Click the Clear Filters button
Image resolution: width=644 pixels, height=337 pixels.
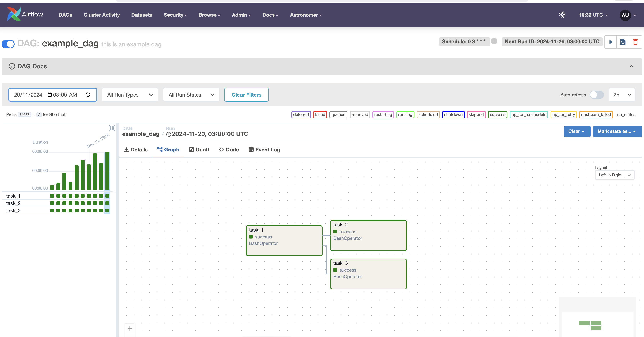[x=246, y=95]
